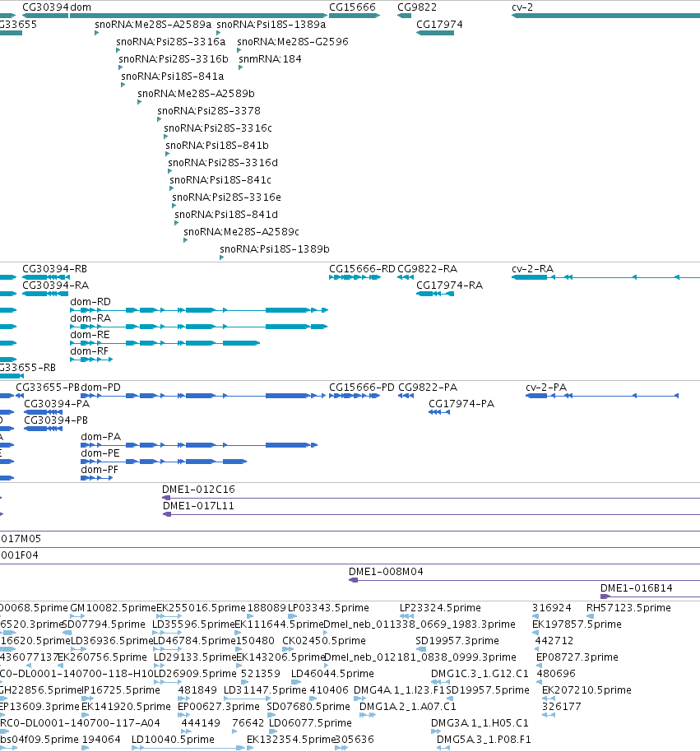Click the CG30394-RA transcript label
This screenshot has width=700, height=752.
tap(56, 285)
